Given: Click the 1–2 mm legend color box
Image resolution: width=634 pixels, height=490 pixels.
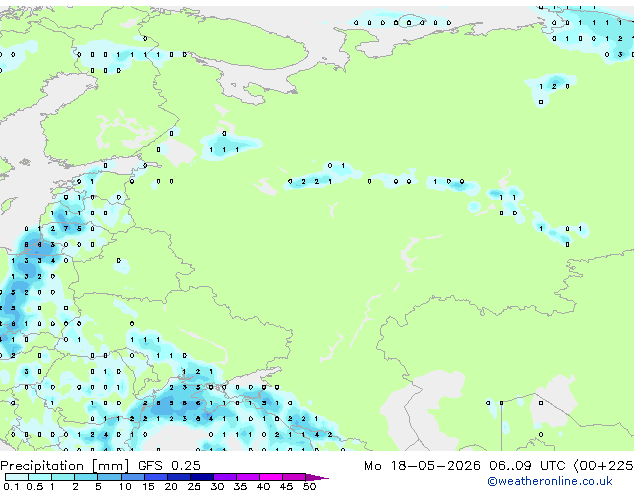Looking at the screenshot, I should click(63, 477).
